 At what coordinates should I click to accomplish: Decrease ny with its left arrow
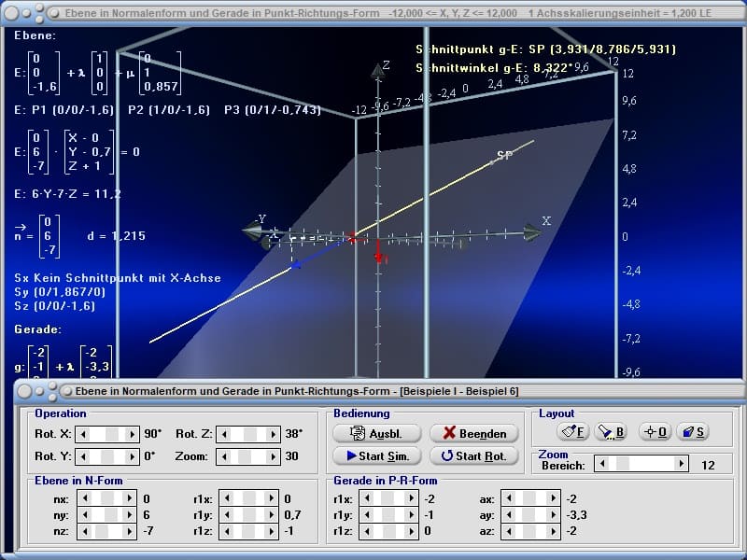click(x=85, y=515)
